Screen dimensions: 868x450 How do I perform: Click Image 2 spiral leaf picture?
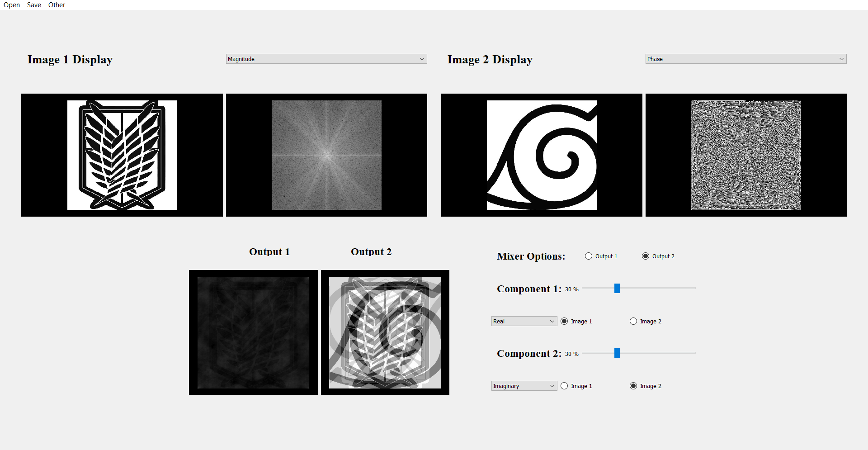pyautogui.click(x=542, y=155)
